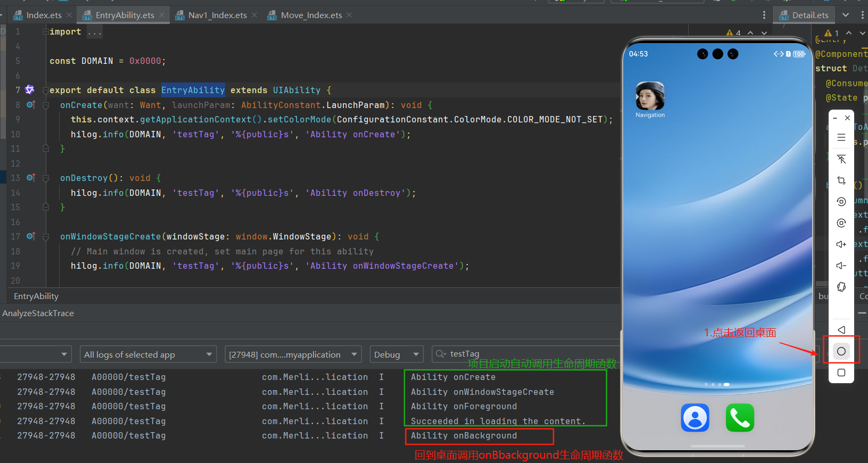Click the override gutter icon on line 13

click(x=31, y=178)
